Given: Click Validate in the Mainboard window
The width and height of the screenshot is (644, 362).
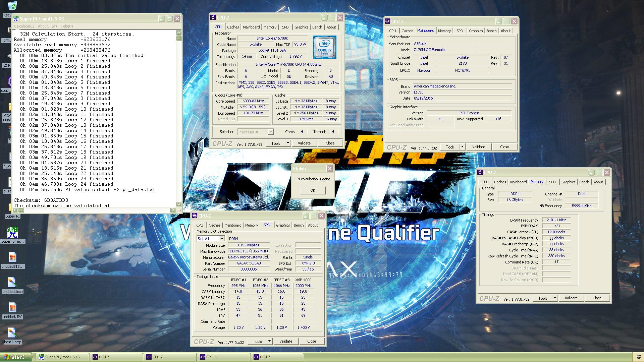Looking at the screenshot, I should tap(479, 147).
